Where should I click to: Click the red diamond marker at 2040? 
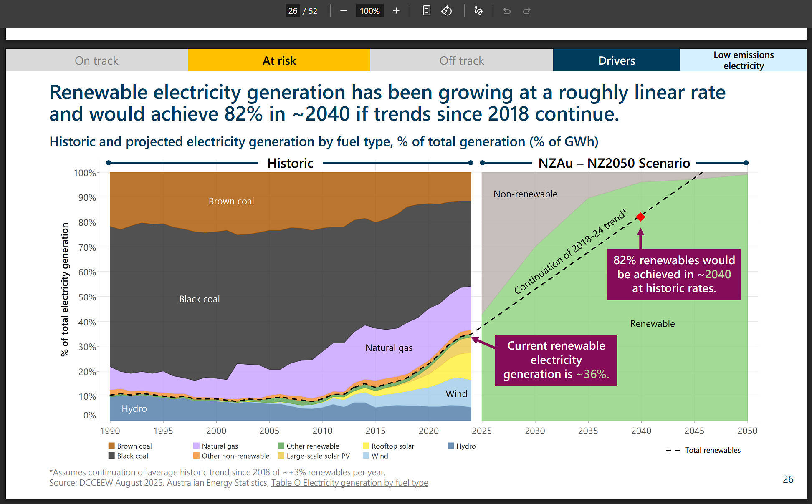(x=640, y=217)
